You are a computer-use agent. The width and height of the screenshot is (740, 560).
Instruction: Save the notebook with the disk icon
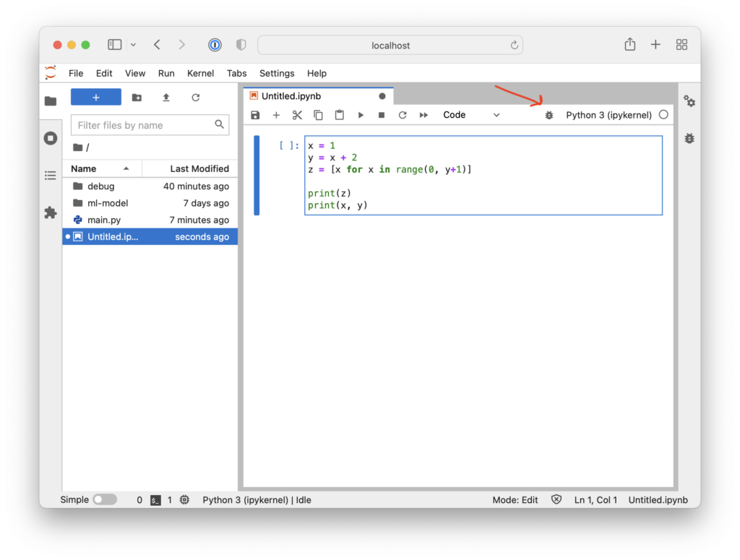click(255, 115)
